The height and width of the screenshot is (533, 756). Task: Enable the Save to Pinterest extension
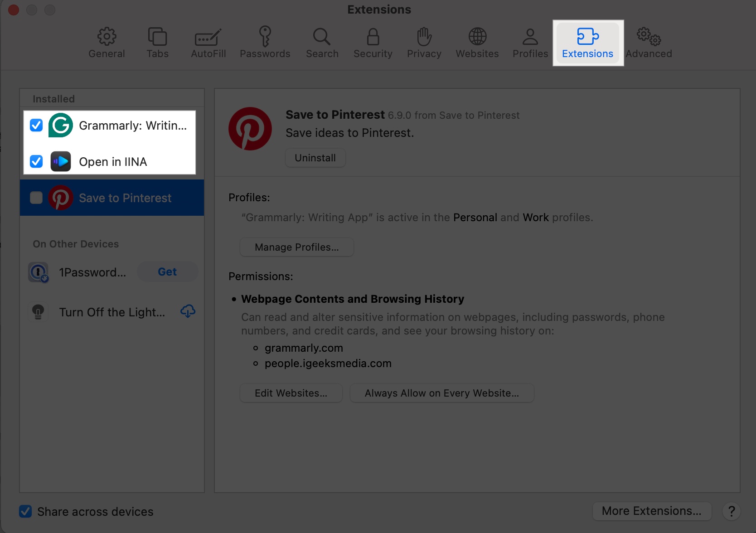[x=36, y=197]
